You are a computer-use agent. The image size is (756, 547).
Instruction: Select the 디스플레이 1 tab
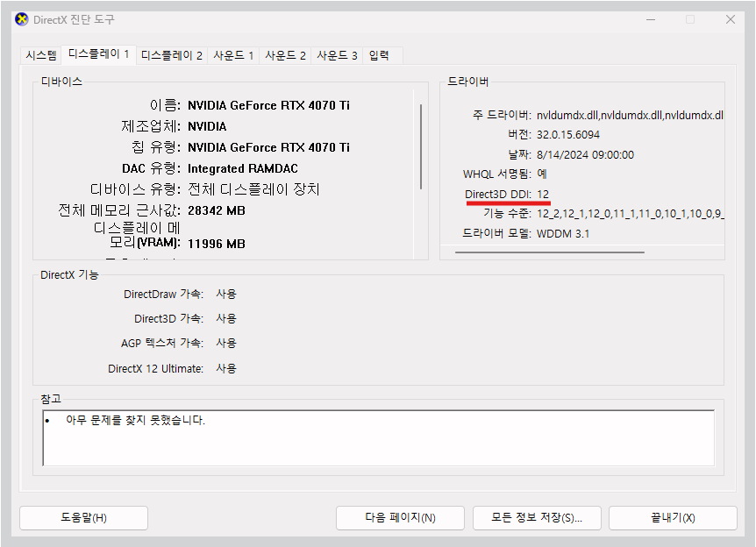99,54
